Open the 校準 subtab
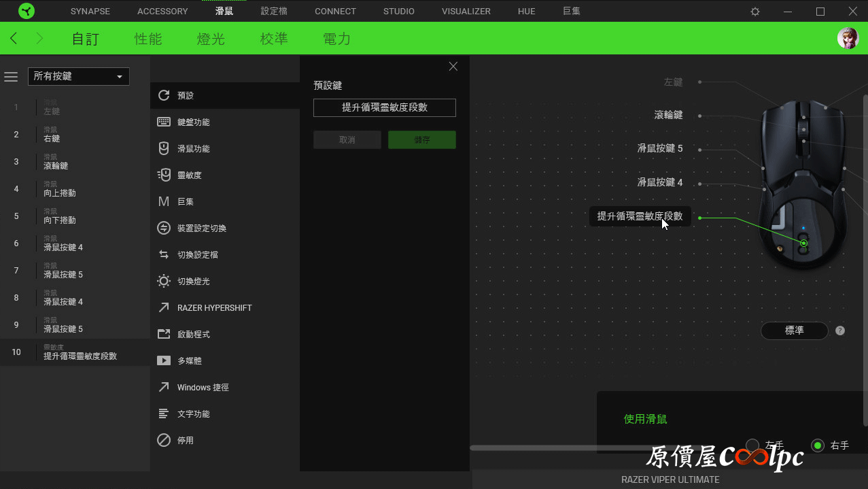Screen dimensions: 868x489 click(x=274, y=39)
